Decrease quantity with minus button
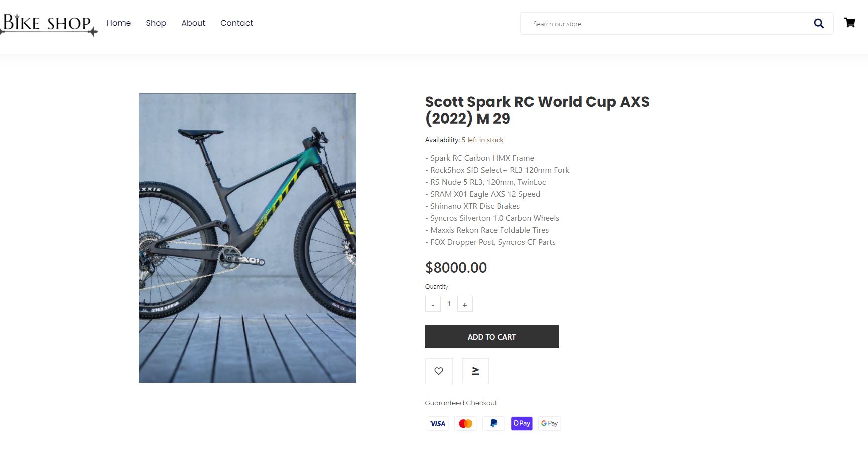The height and width of the screenshot is (464, 868). coord(433,304)
